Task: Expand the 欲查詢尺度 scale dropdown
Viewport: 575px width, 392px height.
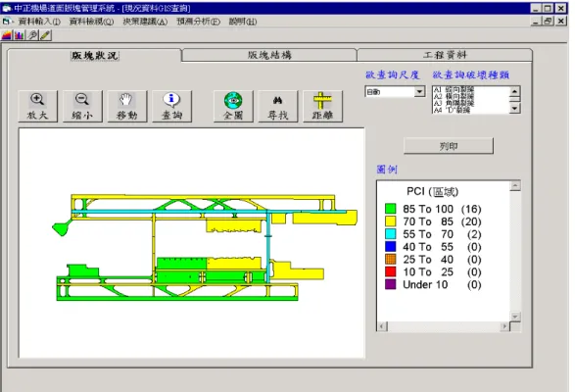Action: [x=419, y=92]
